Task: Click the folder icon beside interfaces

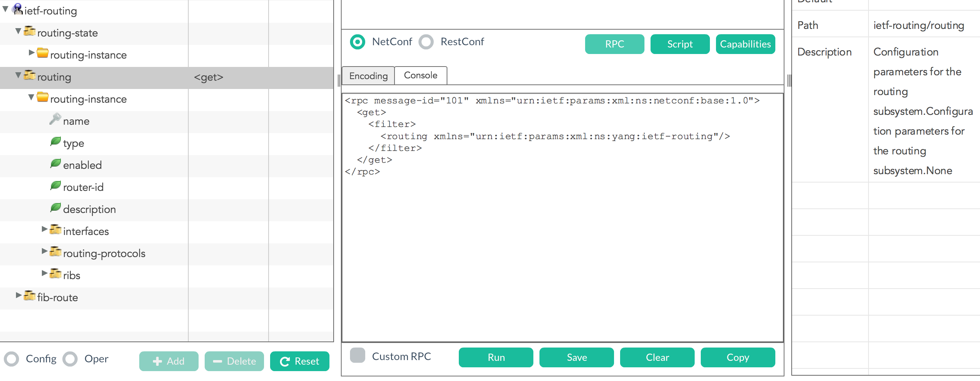Action: [56, 230]
